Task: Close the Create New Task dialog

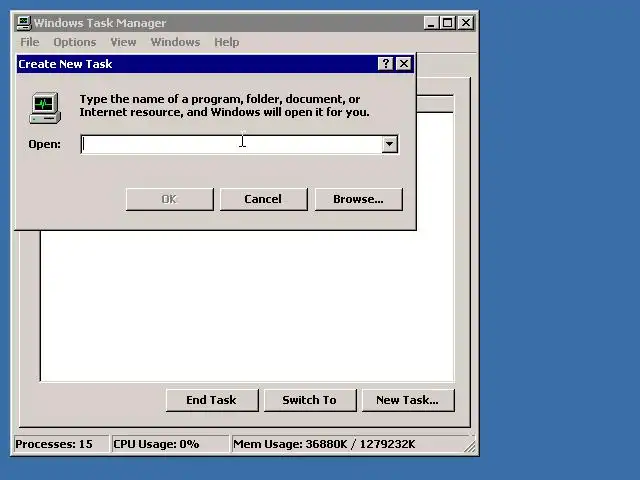Action: (x=404, y=64)
